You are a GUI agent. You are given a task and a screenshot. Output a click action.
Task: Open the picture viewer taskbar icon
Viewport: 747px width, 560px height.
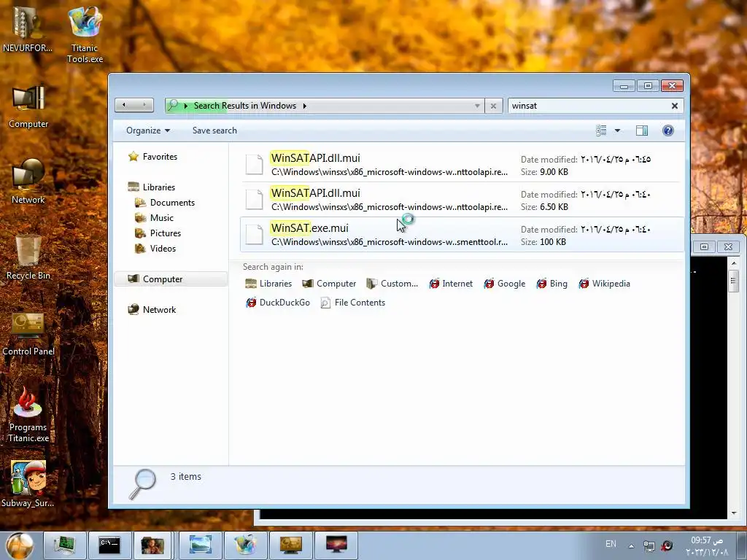[200, 545]
